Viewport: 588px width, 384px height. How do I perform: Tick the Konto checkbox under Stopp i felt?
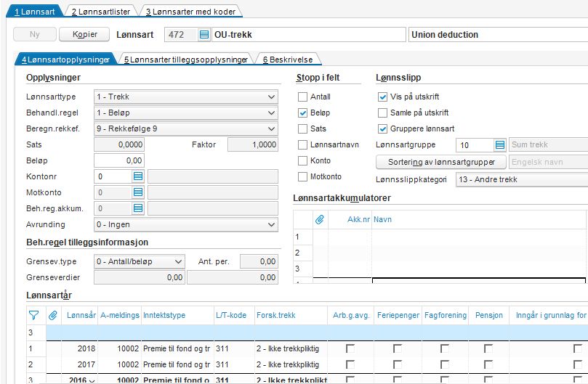[302, 160]
